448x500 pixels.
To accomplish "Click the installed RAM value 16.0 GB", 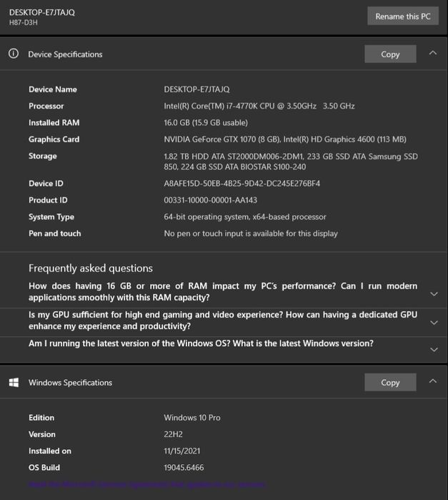I will (206, 122).
